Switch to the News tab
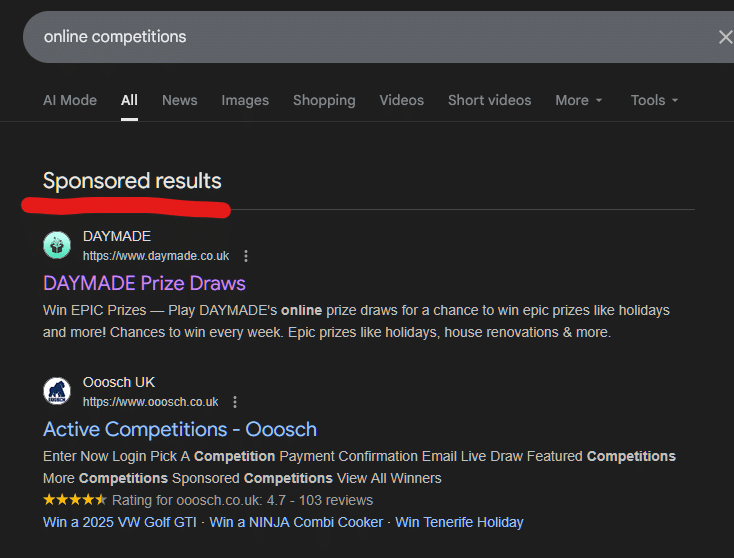This screenshot has width=734, height=558. tap(180, 100)
